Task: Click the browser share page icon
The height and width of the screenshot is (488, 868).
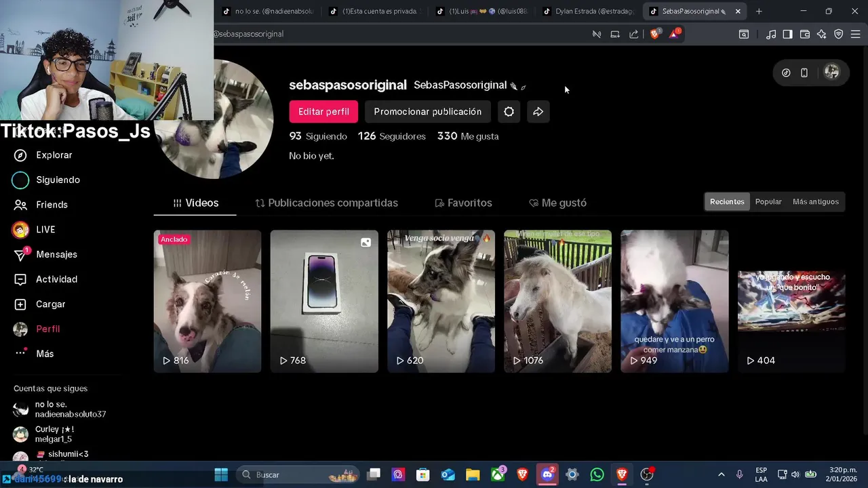Action: pos(633,34)
